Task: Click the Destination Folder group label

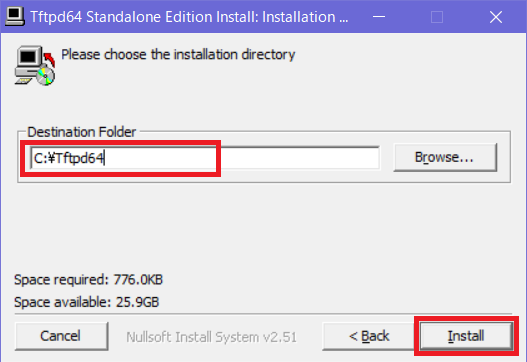Action: pos(82,132)
